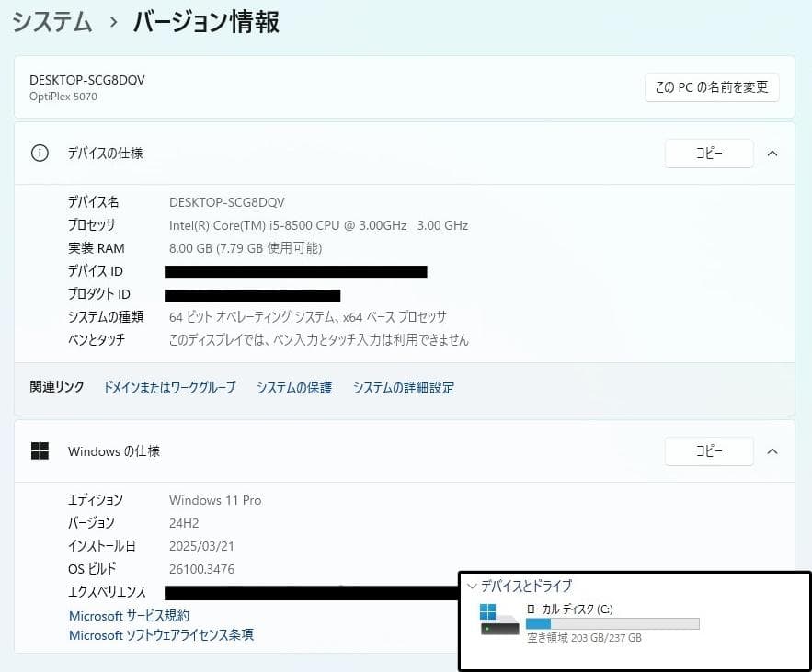Screen dimensions: 812x672
Task: Collapse the デバイスの仕様 section chevron
Action: 772,154
